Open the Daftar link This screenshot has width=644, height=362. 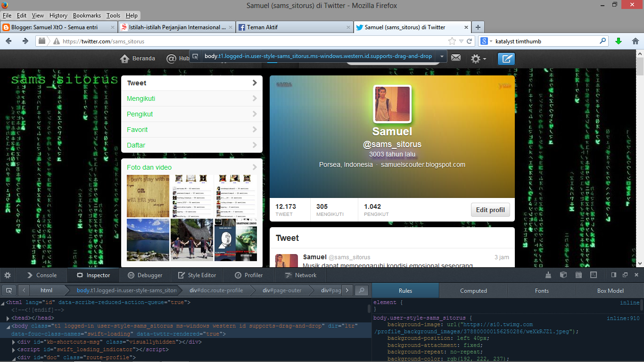point(192,145)
